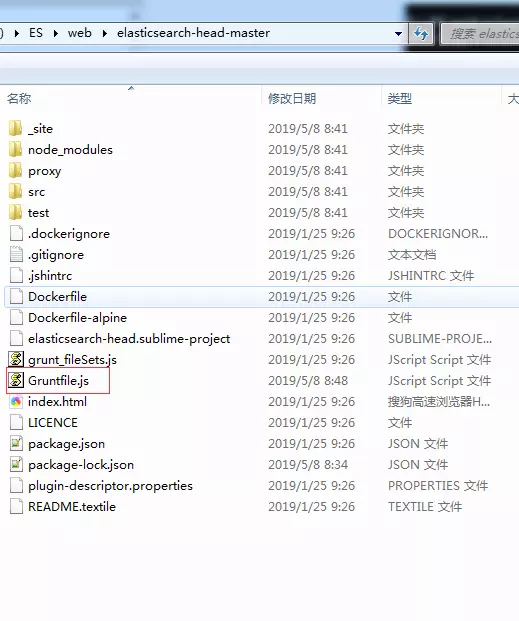Click the package-lock.json file icon
The image size is (519, 621).
click(x=16, y=465)
